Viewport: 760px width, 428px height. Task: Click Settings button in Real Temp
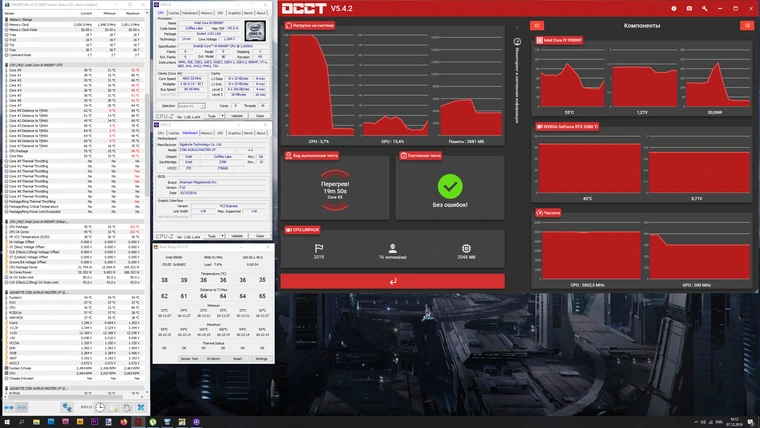point(261,359)
